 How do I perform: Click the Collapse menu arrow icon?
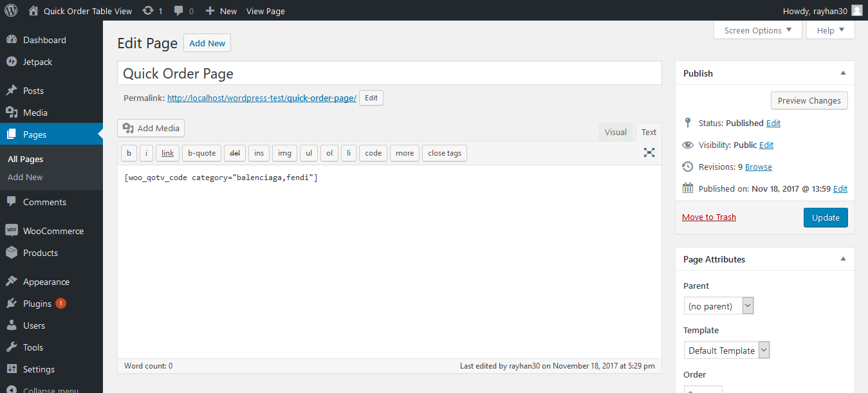coord(12,390)
